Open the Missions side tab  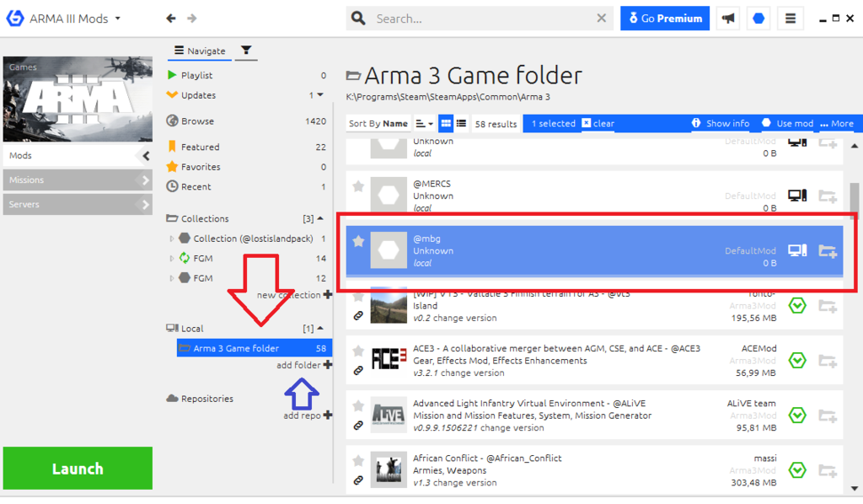pyautogui.click(x=78, y=180)
